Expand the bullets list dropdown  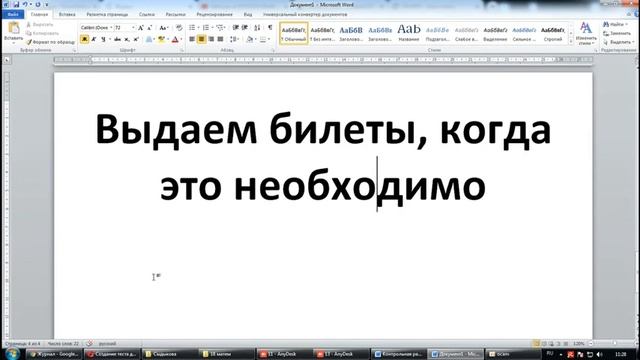click(x=198, y=28)
